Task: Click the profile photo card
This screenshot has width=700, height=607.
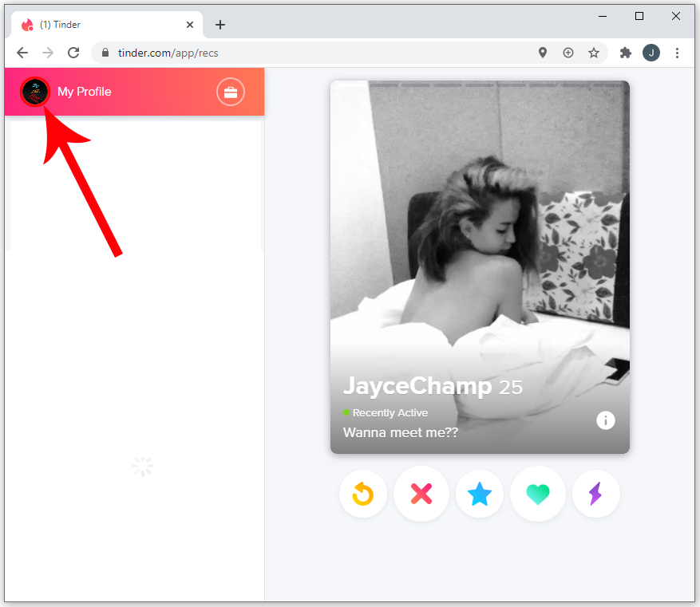Action: point(480,239)
